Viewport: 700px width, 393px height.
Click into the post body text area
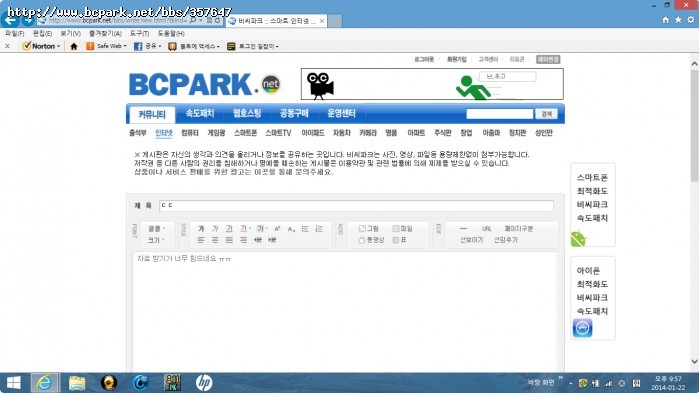point(344,312)
